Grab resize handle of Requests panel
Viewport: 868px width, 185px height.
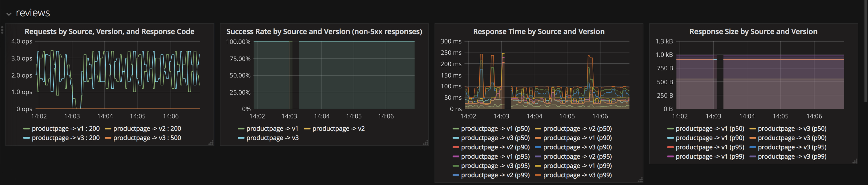coord(211,143)
